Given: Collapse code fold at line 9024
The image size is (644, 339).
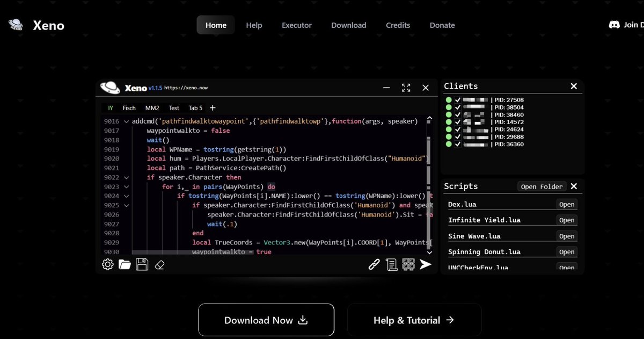Looking at the screenshot, I should pos(127,196).
